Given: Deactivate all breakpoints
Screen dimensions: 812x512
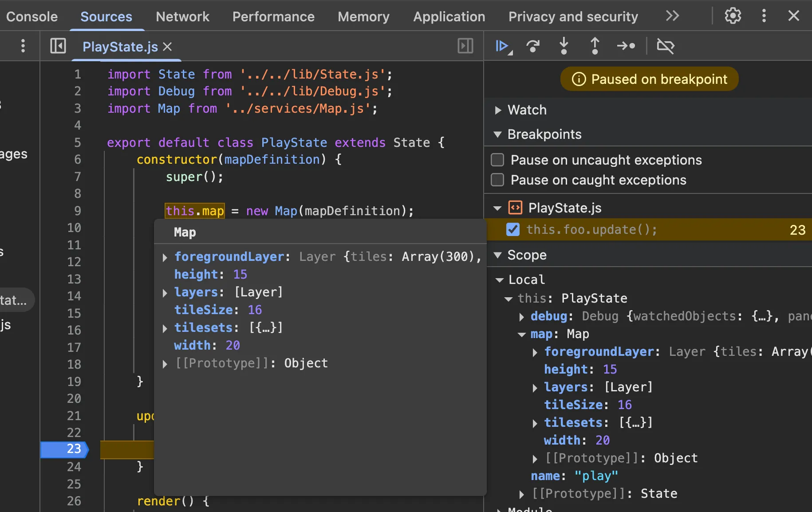Looking at the screenshot, I should pyautogui.click(x=665, y=46).
